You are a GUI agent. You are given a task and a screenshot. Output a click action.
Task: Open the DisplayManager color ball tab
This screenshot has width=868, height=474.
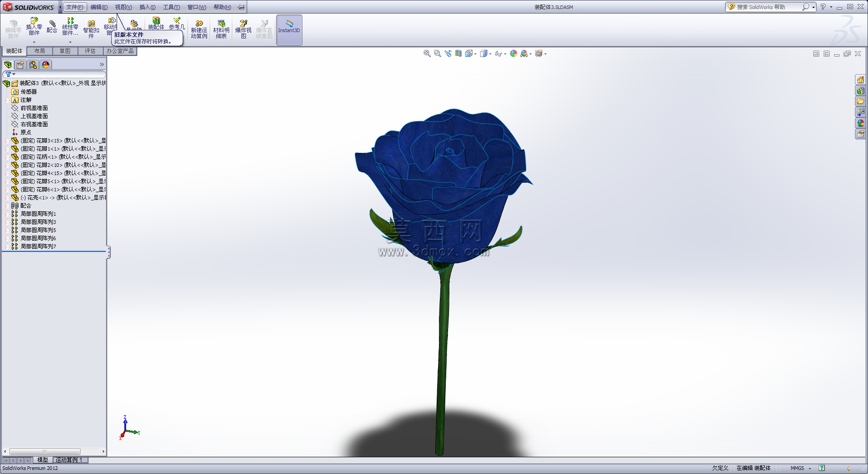[x=46, y=65]
